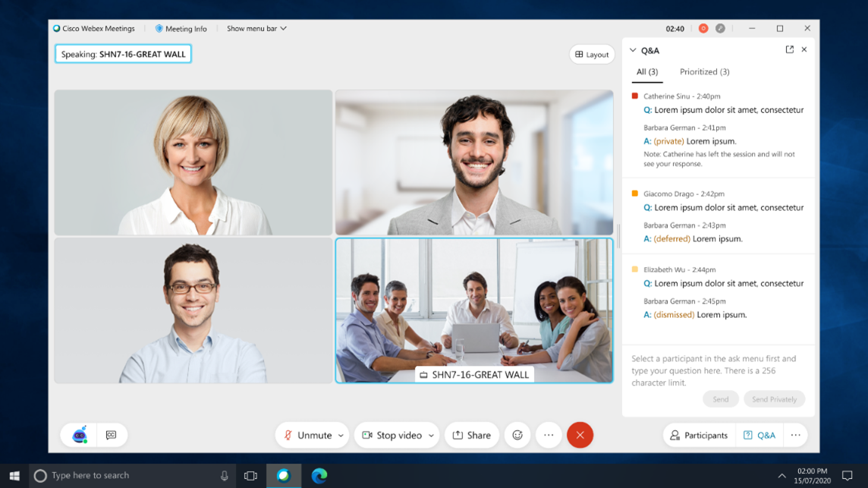Open more options with ellipsis icon
Viewport: 868px width, 488px height.
pyautogui.click(x=549, y=435)
